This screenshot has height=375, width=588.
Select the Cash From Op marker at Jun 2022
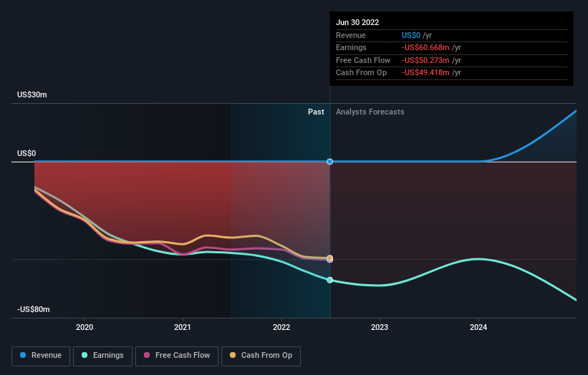tap(329, 258)
